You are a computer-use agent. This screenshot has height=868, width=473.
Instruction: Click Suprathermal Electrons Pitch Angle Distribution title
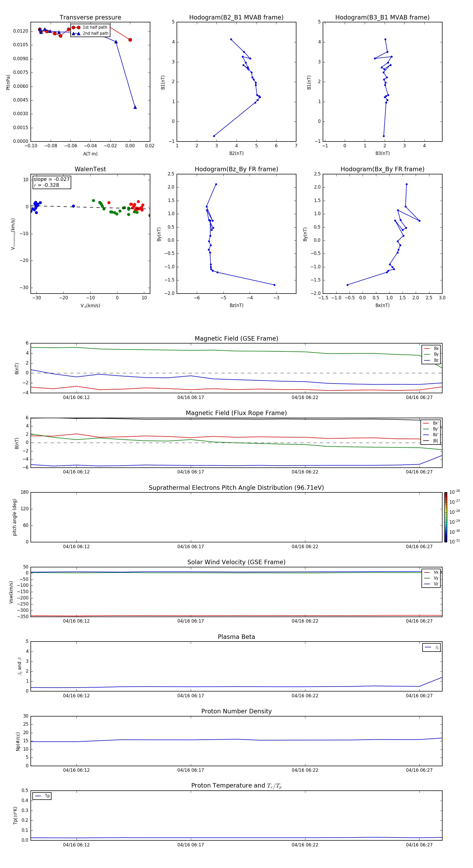(x=236, y=488)
